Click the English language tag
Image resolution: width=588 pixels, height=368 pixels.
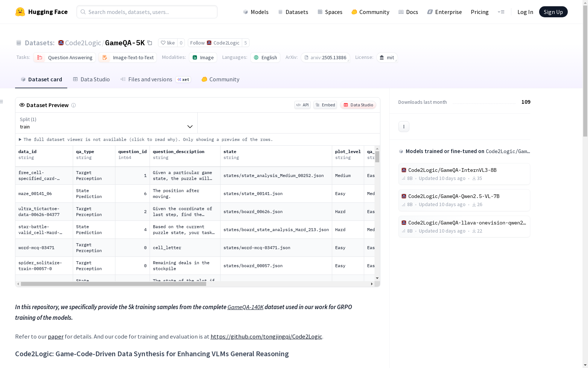[x=265, y=57]
